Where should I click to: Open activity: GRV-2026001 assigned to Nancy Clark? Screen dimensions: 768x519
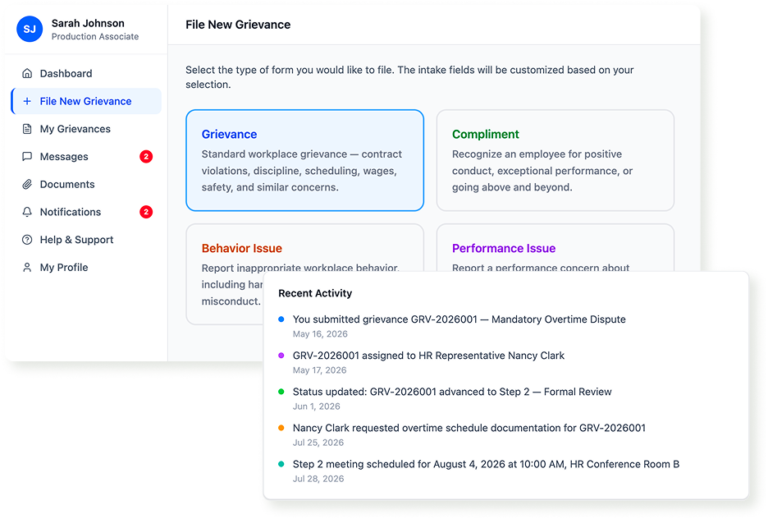[x=429, y=355]
